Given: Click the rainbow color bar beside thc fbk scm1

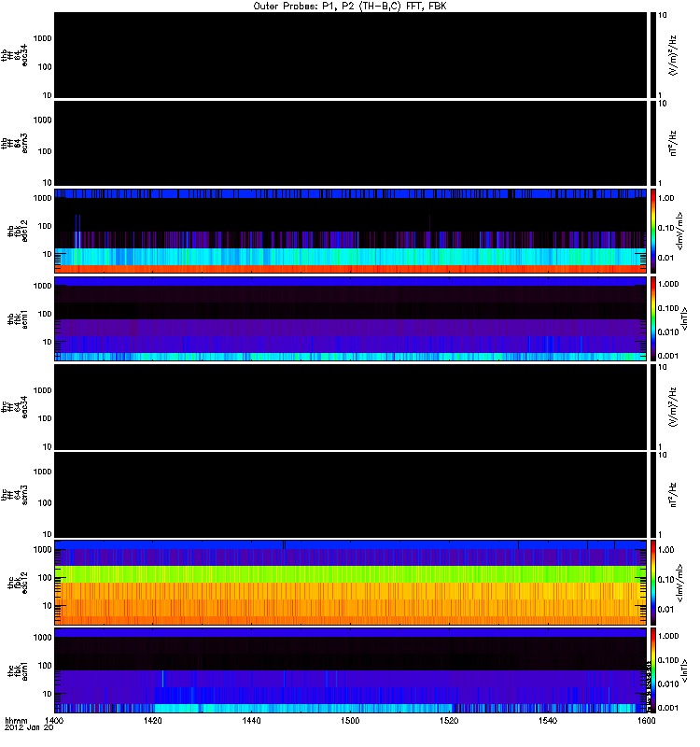Looking at the screenshot, I should [x=653, y=670].
